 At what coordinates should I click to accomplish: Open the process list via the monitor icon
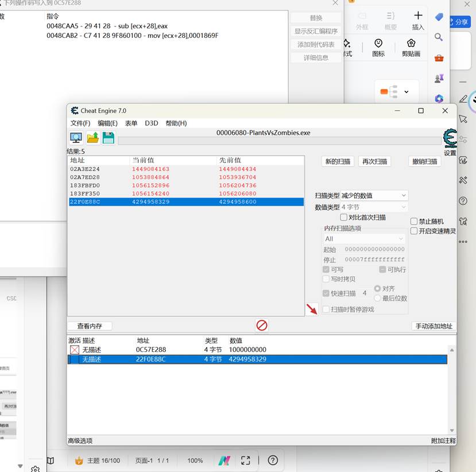pos(76,138)
